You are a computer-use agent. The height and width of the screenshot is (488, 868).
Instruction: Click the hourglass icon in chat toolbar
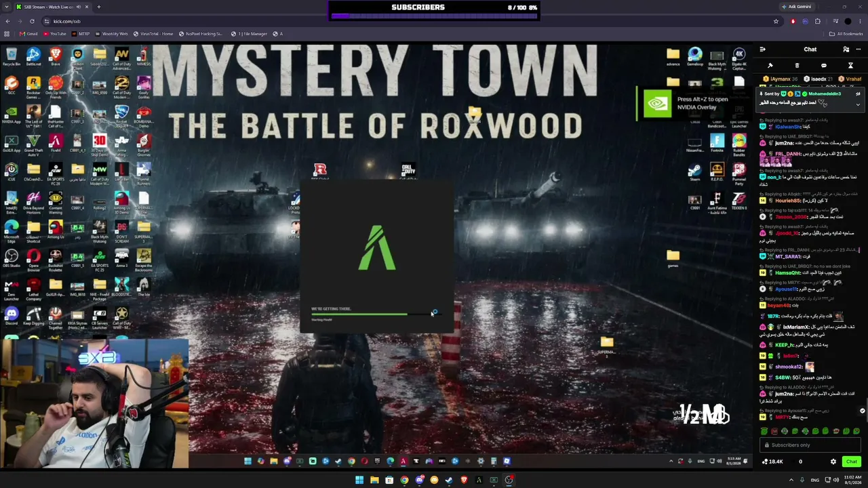click(850, 66)
